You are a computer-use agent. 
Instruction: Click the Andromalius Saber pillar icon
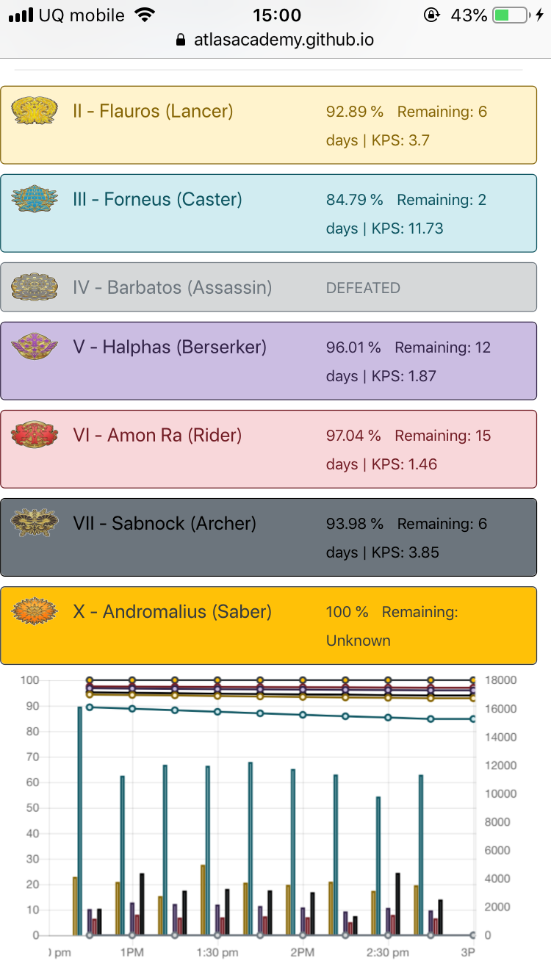coord(35,611)
